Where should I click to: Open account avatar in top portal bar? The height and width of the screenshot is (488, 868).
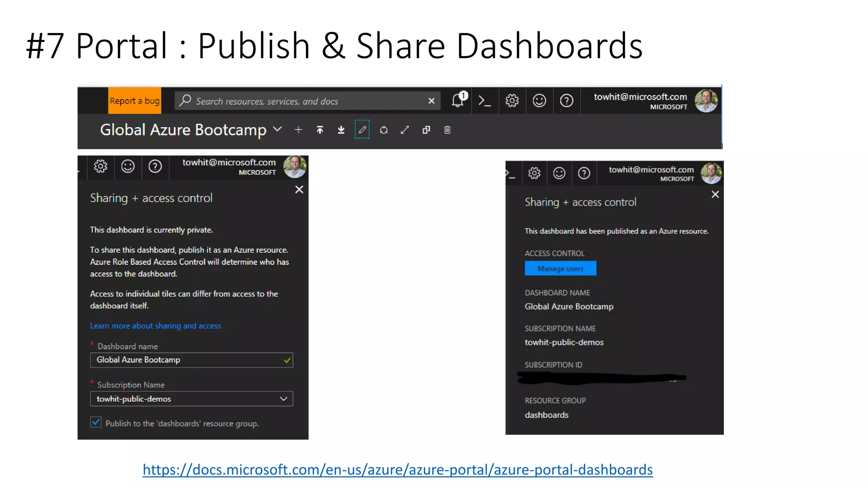(x=706, y=101)
